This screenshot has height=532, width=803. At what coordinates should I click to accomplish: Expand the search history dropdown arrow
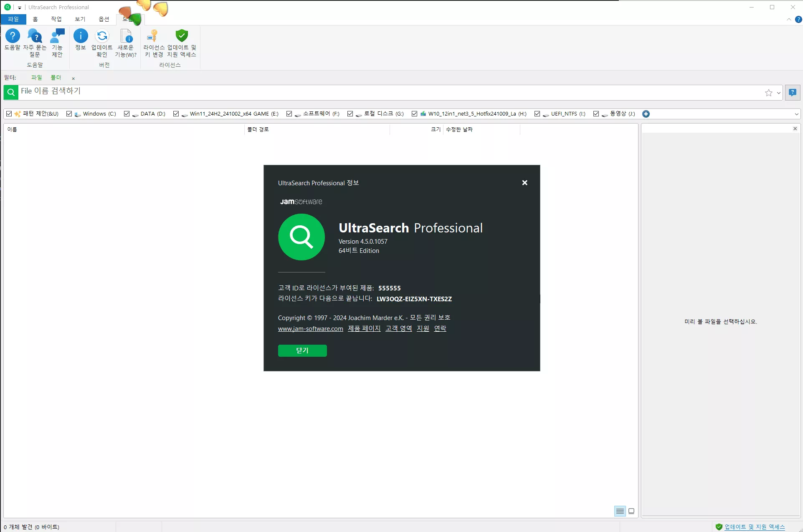pyautogui.click(x=779, y=93)
